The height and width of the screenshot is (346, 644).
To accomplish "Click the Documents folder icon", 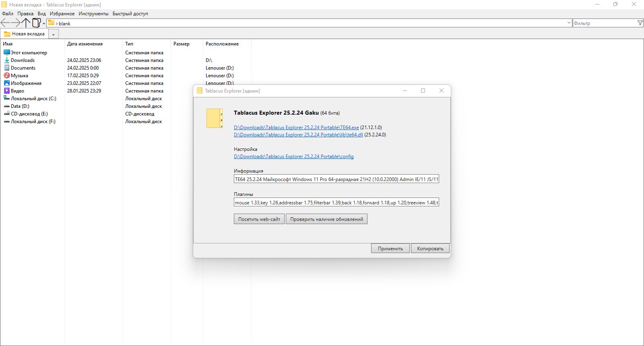I will (7, 68).
